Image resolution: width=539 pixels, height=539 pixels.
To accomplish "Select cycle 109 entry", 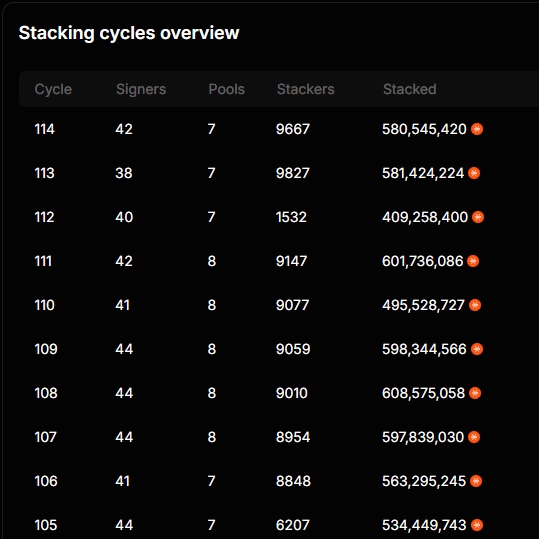I will [x=279, y=349].
